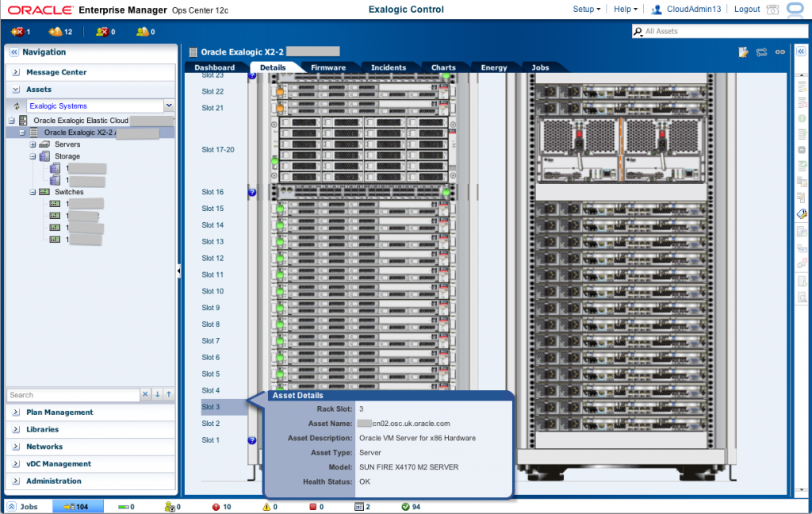Switch to the Jobs tab
Image resolution: width=812 pixels, height=514 pixels.
540,67
